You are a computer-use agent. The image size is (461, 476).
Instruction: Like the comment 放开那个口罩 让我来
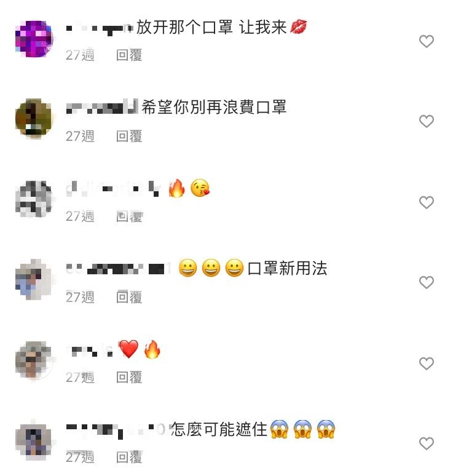pyautogui.click(x=426, y=41)
